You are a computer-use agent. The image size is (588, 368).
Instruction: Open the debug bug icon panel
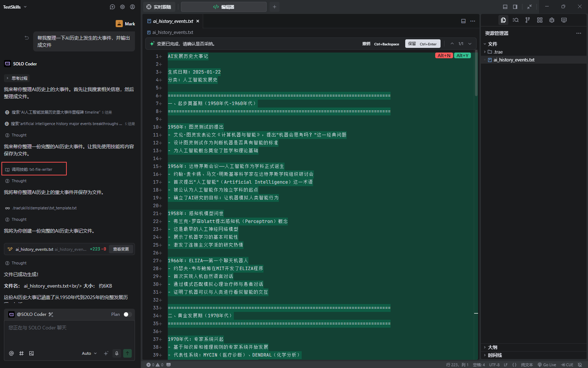pyautogui.click(x=552, y=20)
